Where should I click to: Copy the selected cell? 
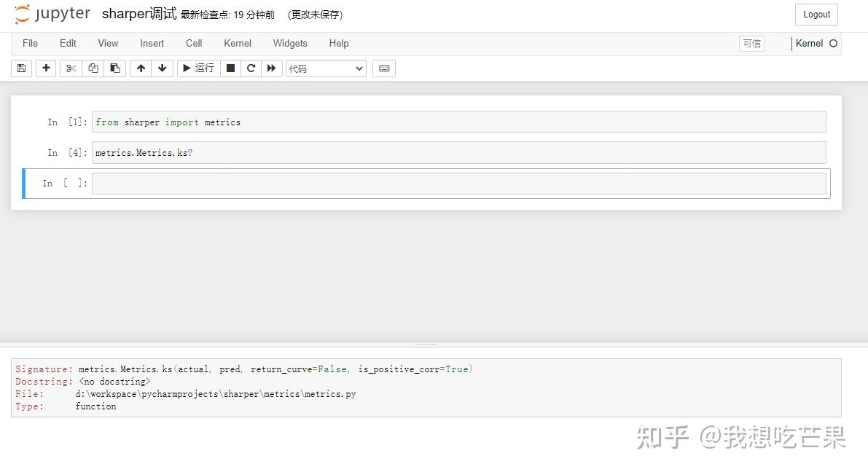click(93, 68)
